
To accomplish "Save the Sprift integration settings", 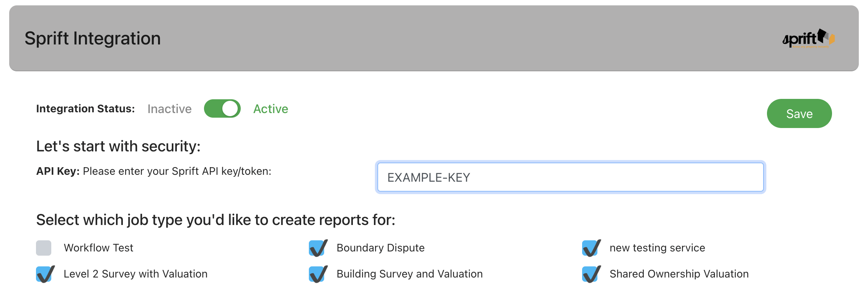I will point(799,113).
